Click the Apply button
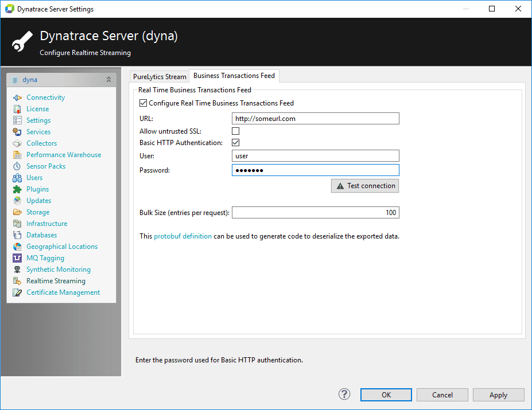Viewport: 532px width, 410px height. [x=498, y=395]
